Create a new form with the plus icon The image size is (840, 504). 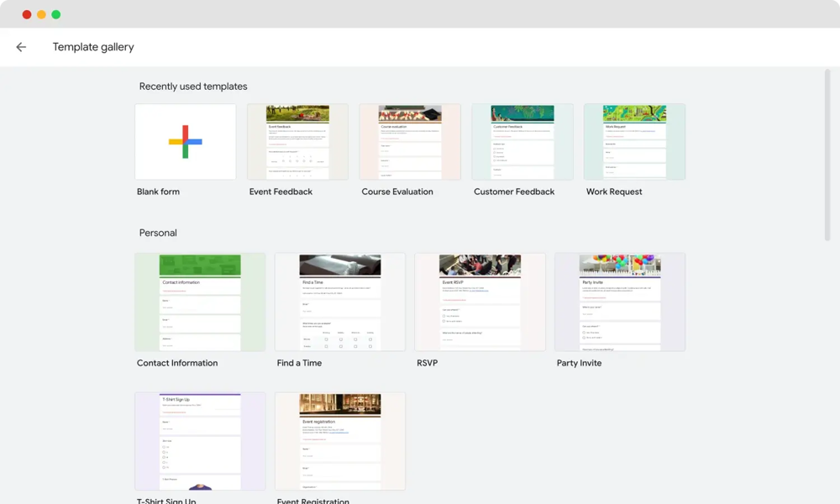click(185, 141)
